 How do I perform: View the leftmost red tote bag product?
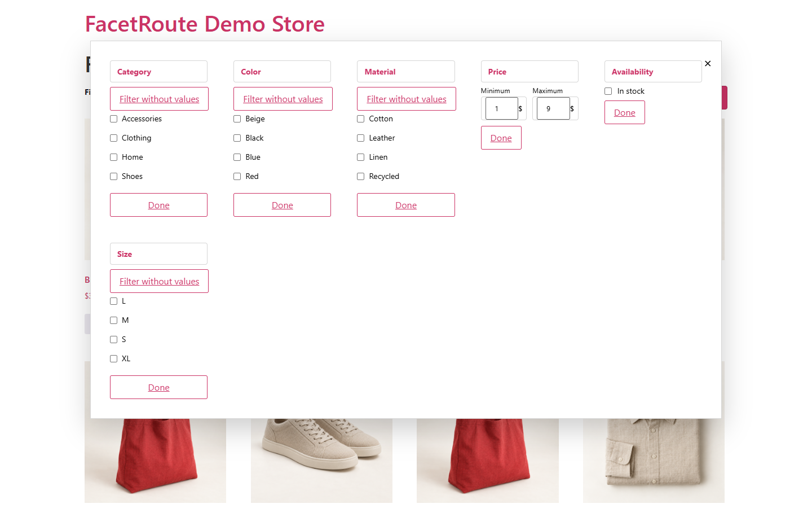tap(155, 460)
